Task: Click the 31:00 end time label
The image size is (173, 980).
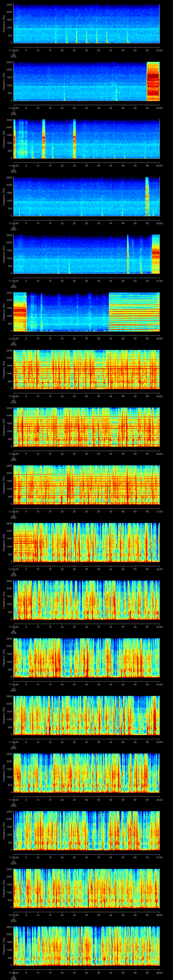Action: tap(159, 511)
